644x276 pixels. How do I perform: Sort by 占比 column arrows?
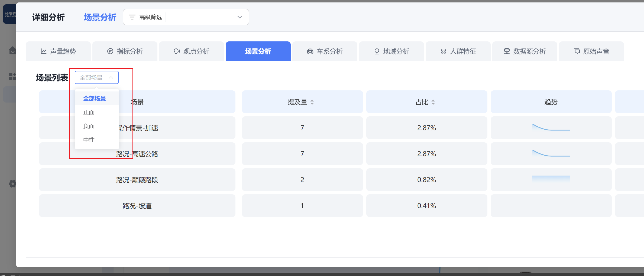pos(433,102)
